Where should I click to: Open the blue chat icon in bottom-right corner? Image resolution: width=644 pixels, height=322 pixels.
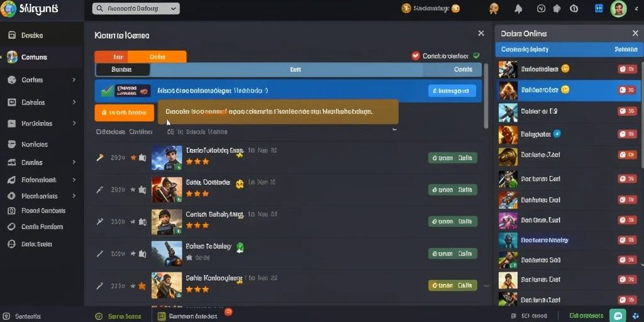tap(618, 316)
